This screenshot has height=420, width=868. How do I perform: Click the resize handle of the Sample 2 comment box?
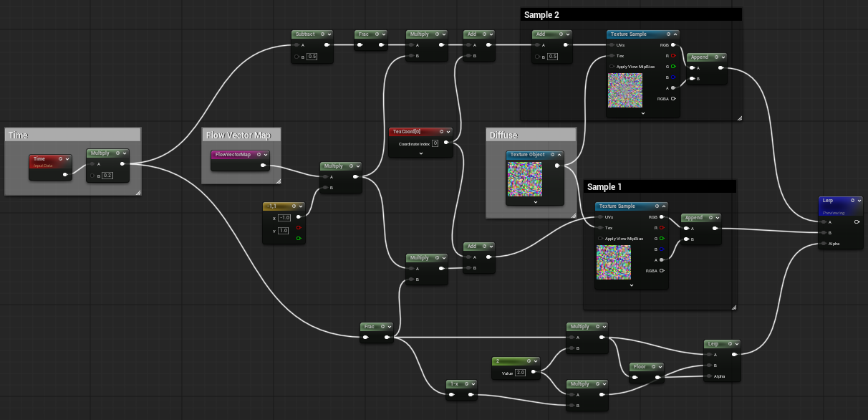(x=738, y=117)
